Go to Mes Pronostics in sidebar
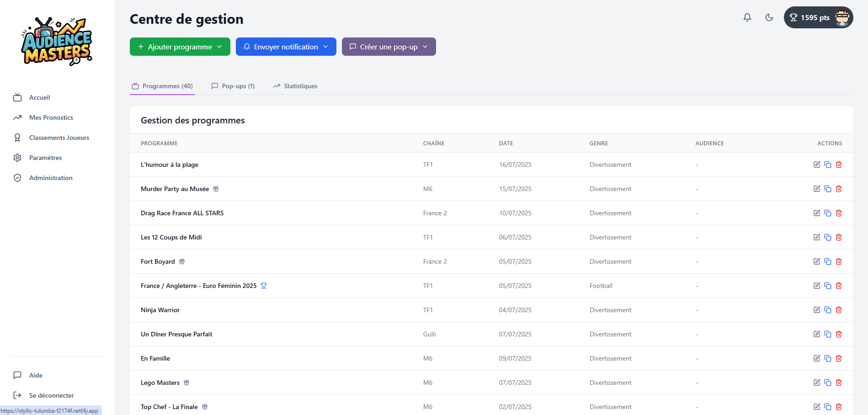Viewport: 868px width, 415px height. coord(51,117)
